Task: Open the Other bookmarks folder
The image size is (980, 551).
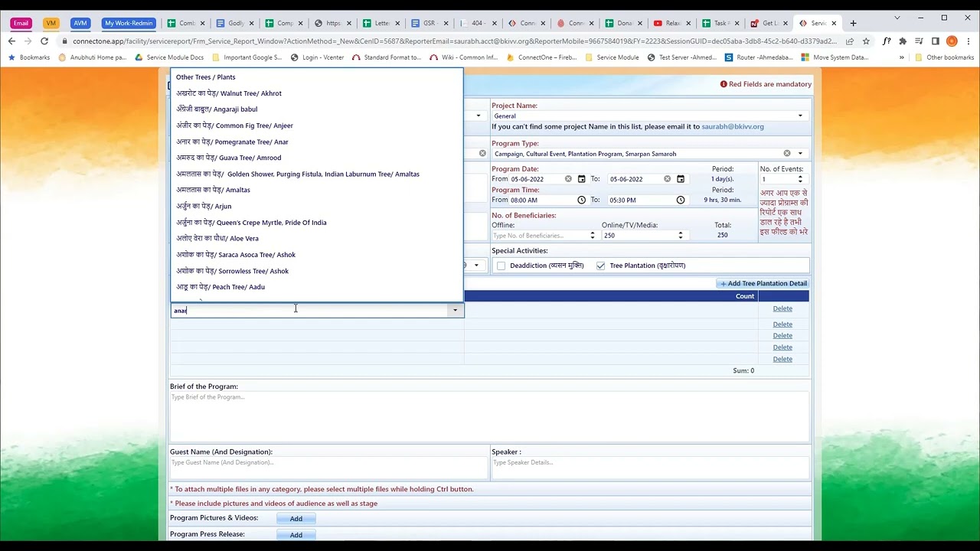Action: [x=943, y=57]
